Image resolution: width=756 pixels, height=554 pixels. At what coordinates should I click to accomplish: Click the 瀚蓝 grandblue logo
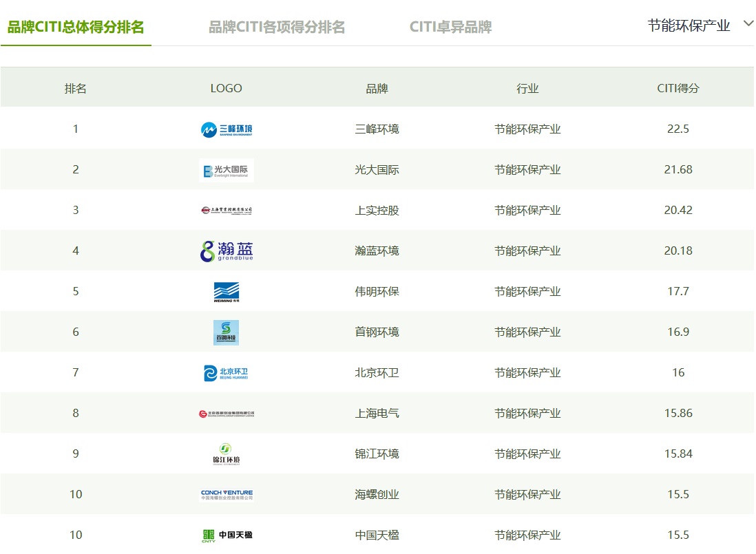[x=227, y=251]
